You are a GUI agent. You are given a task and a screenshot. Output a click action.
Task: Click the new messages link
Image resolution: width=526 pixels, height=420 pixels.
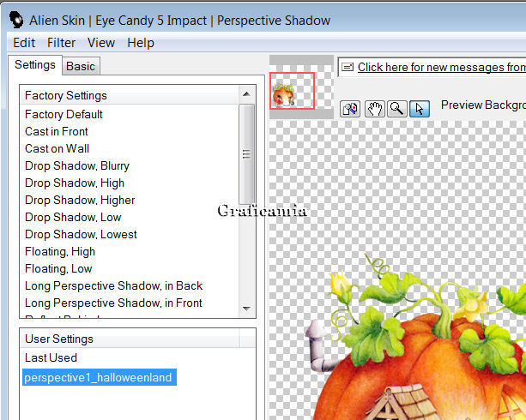coord(441,67)
